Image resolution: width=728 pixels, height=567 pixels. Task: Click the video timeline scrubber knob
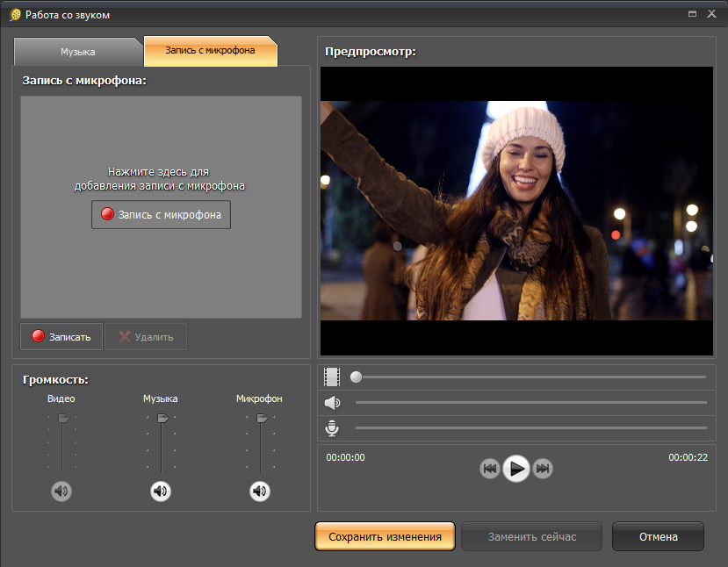[x=357, y=377]
